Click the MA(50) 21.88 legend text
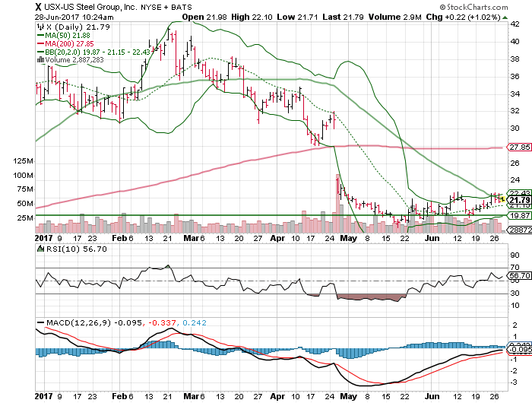Image resolution: width=532 pixels, height=403 pixels. (x=68, y=35)
